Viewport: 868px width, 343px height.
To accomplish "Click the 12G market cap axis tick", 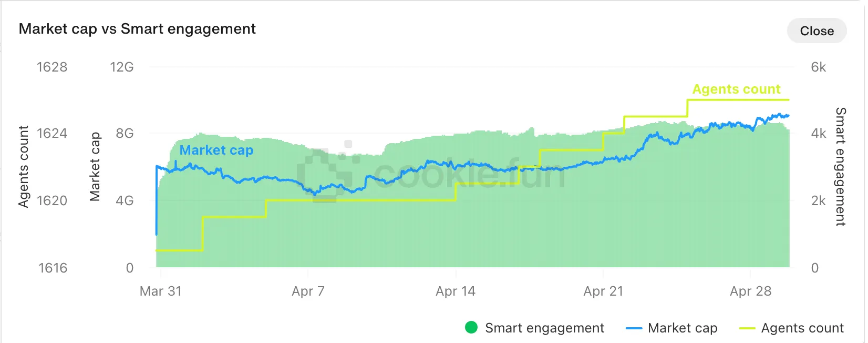I will coord(122,67).
